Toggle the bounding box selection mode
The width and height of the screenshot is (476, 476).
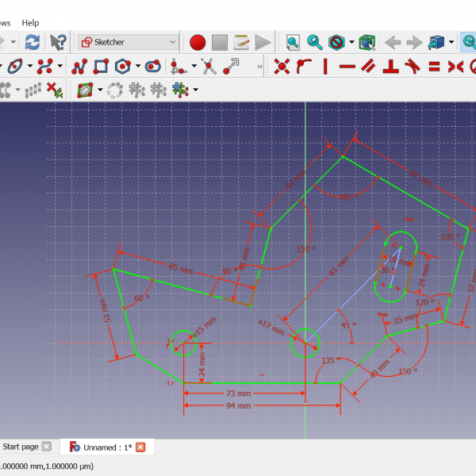366,42
